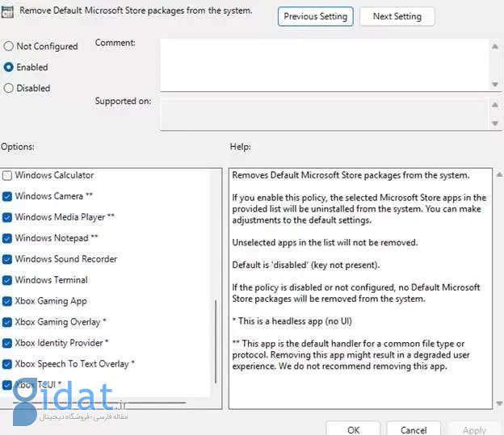Uncheck the Windows Camera checkbox
The width and height of the screenshot is (504, 435).
pyautogui.click(x=7, y=196)
